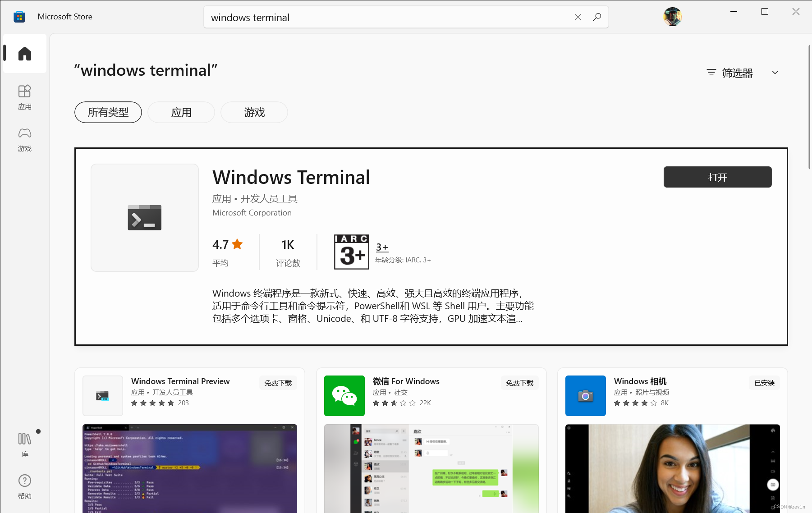
Task: Open the WeChat screenshot thumbnail
Action: click(x=431, y=468)
